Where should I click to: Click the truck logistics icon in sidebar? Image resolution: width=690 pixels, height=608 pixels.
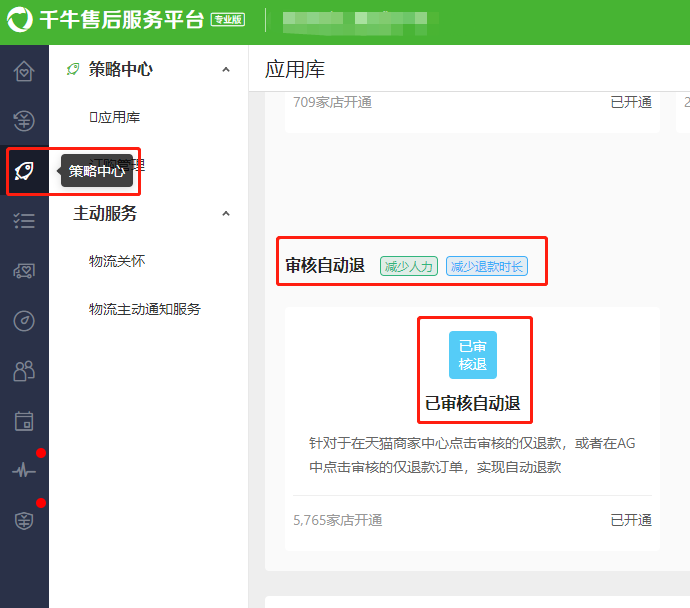[x=24, y=271]
